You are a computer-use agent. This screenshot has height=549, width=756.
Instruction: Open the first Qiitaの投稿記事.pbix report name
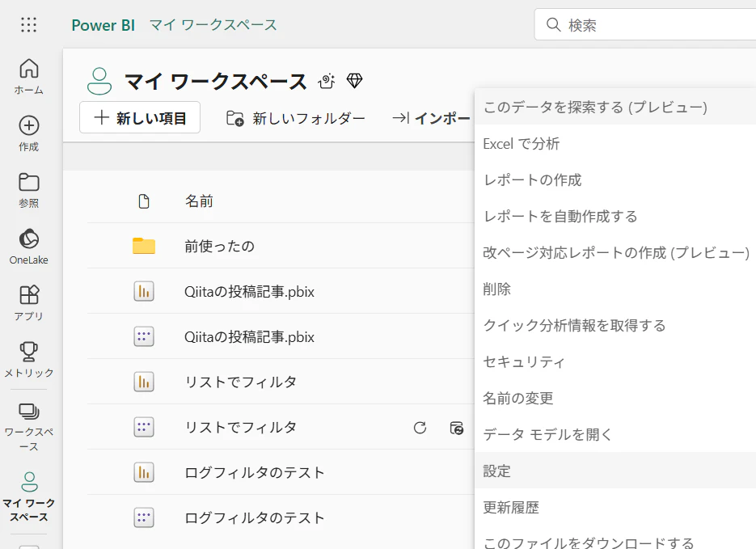tap(249, 292)
